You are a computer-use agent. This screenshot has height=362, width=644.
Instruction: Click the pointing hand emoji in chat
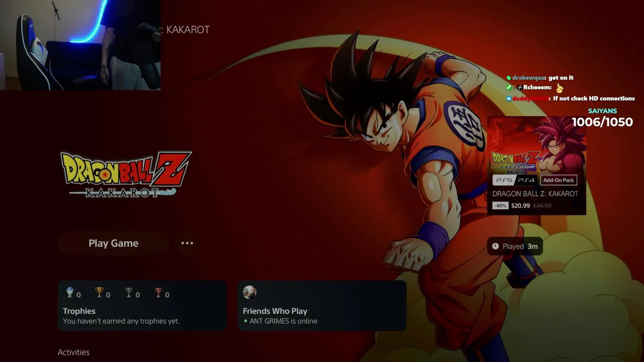coord(559,88)
